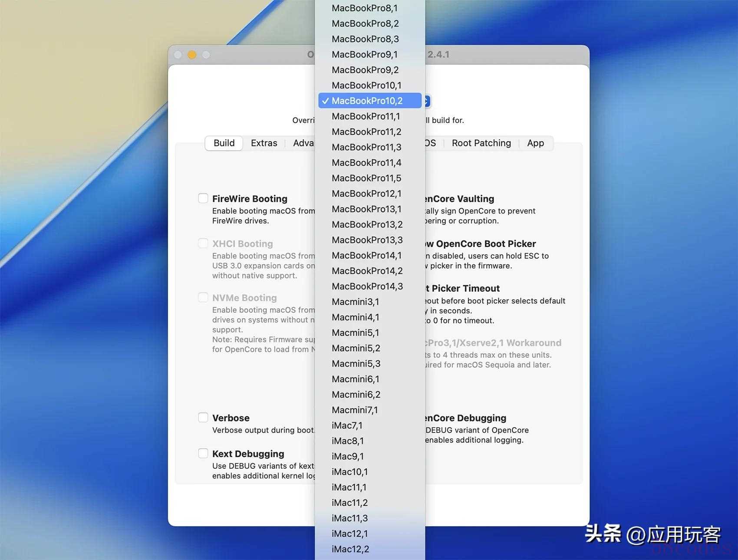Choose iMac12,1 from the menu
Screen dimensions: 738x560
pyautogui.click(x=370, y=534)
